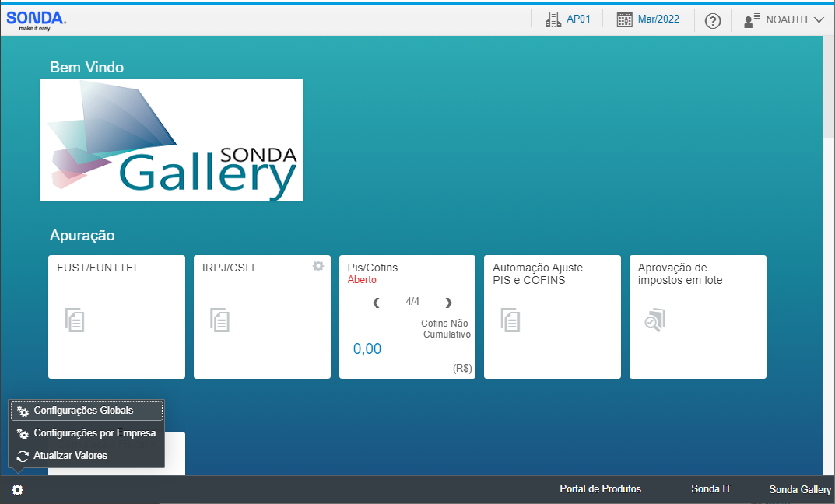Open Portal de Produtos link

point(600,488)
